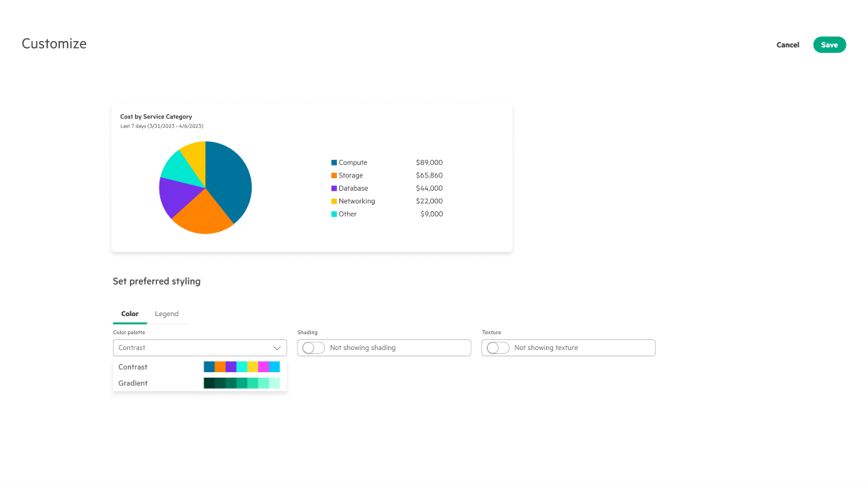Click the Contrast palette color strip

tap(241, 367)
